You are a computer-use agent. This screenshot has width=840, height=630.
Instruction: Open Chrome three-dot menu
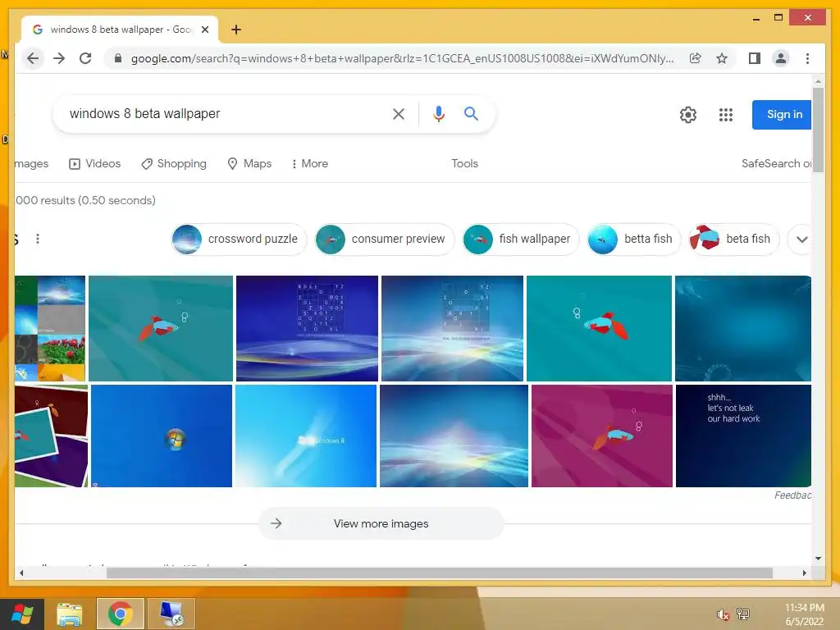pyautogui.click(x=807, y=58)
